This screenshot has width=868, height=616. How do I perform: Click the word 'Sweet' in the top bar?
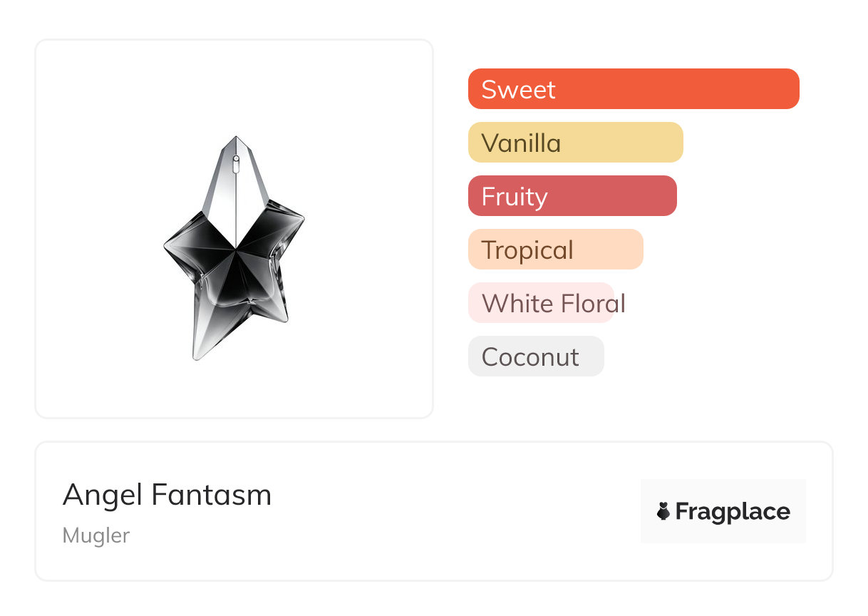[x=518, y=89]
